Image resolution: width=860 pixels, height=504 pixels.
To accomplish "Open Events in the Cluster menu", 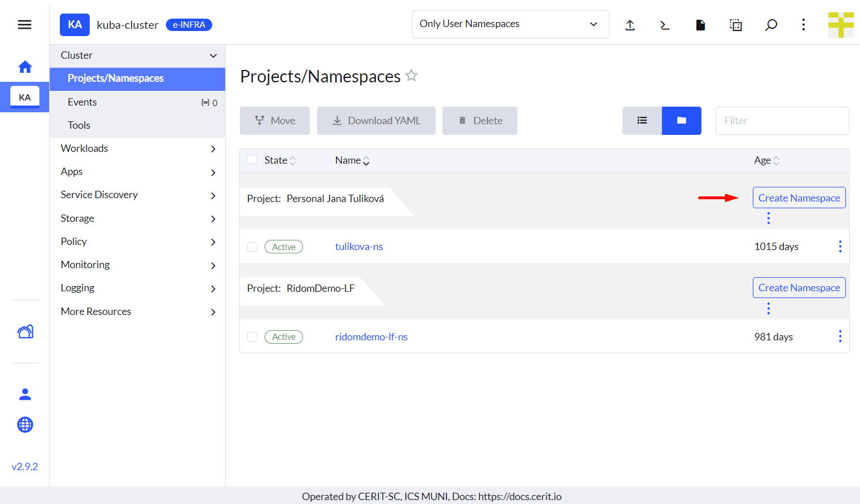I will pyautogui.click(x=82, y=102).
